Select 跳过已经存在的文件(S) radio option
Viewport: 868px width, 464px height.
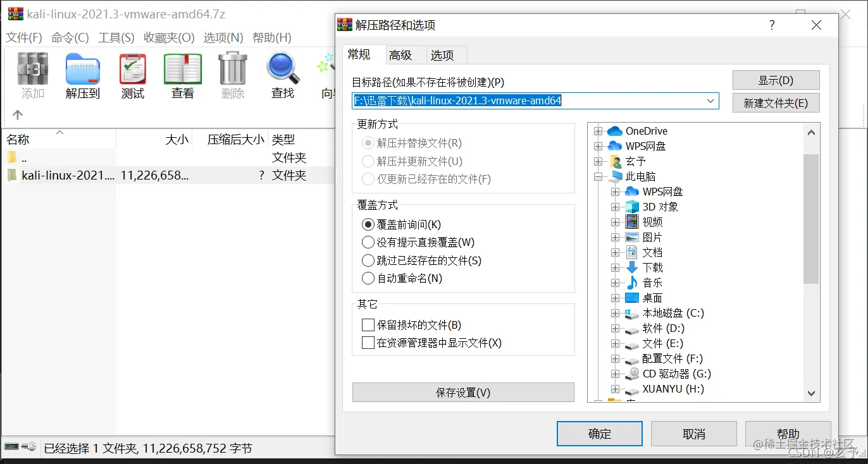coord(368,260)
